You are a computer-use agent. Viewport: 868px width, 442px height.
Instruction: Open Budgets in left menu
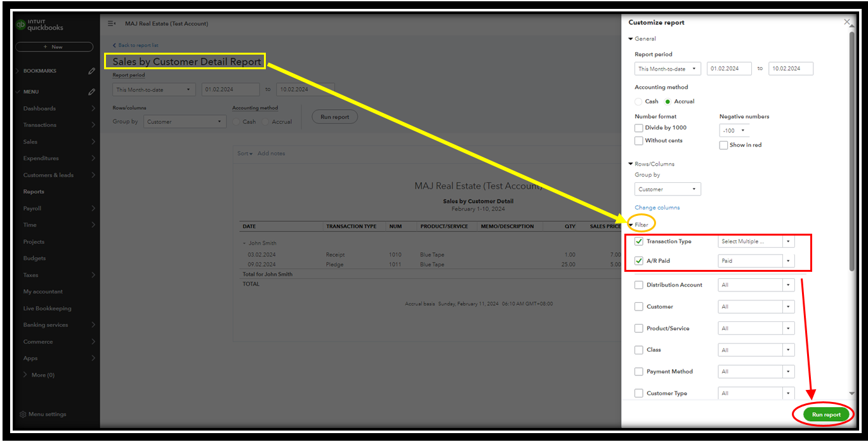pos(34,258)
